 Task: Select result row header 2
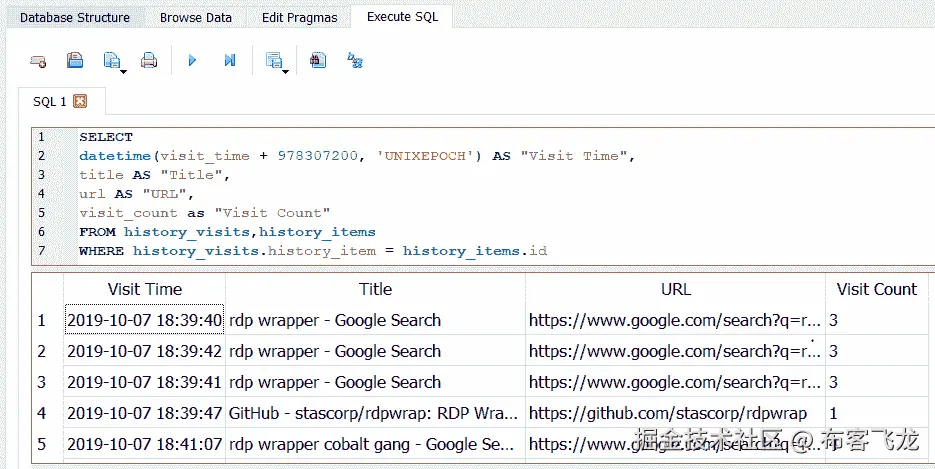pyautogui.click(x=48, y=351)
